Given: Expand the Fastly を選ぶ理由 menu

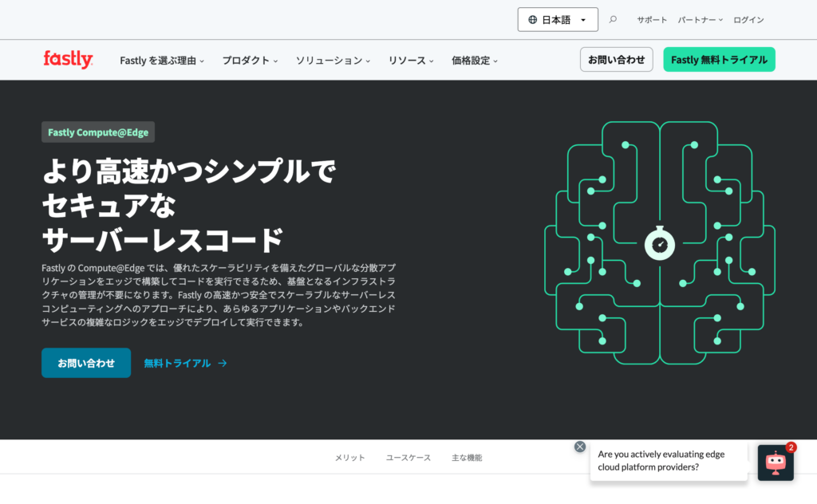Looking at the screenshot, I should pyautogui.click(x=162, y=61).
